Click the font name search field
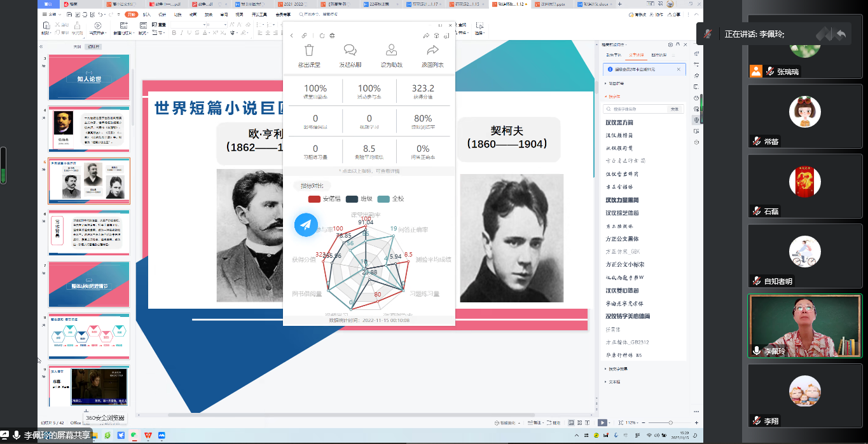This screenshot has width=868, height=444. pyautogui.click(x=636, y=109)
